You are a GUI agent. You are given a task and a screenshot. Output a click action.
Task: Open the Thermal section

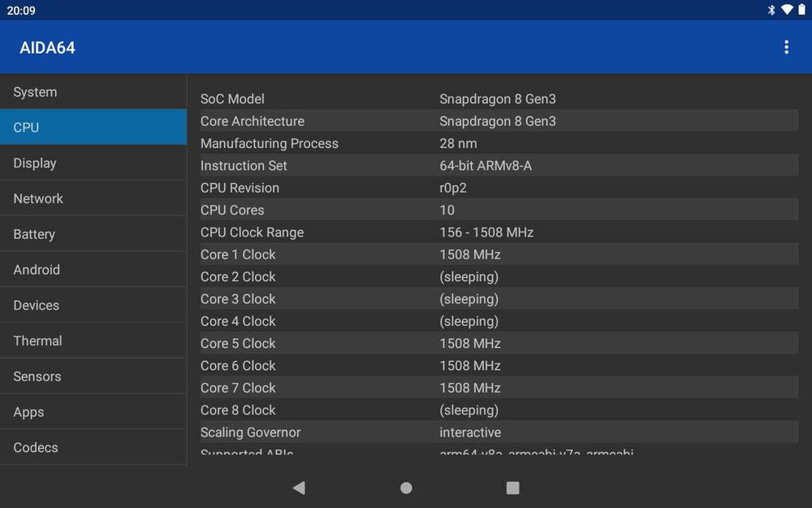[x=93, y=341]
